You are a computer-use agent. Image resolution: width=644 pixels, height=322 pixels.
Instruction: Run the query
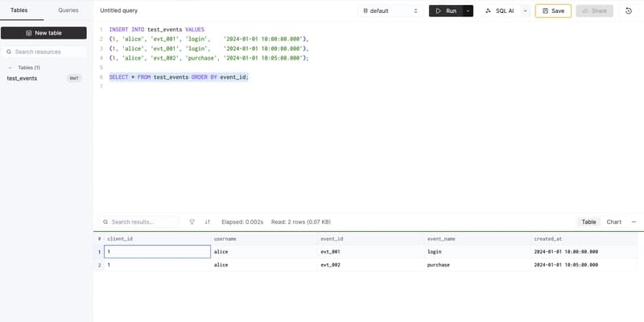tap(446, 11)
